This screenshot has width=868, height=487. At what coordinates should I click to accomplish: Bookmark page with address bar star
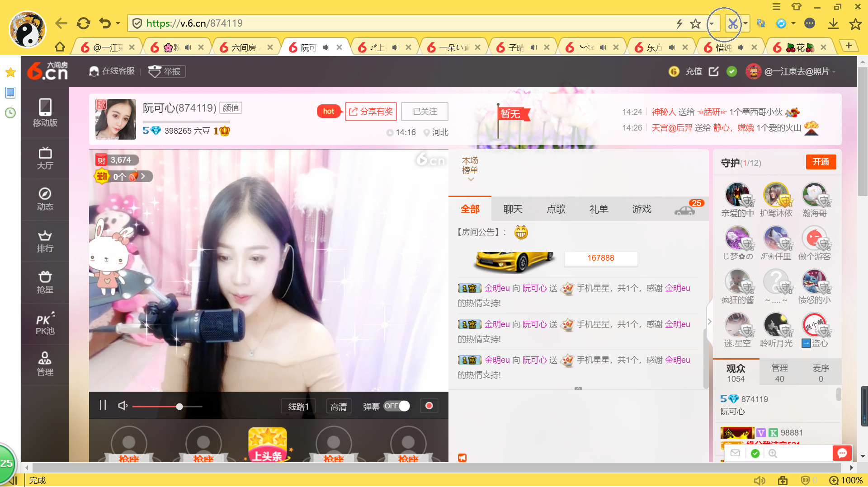(x=695, y=23)
